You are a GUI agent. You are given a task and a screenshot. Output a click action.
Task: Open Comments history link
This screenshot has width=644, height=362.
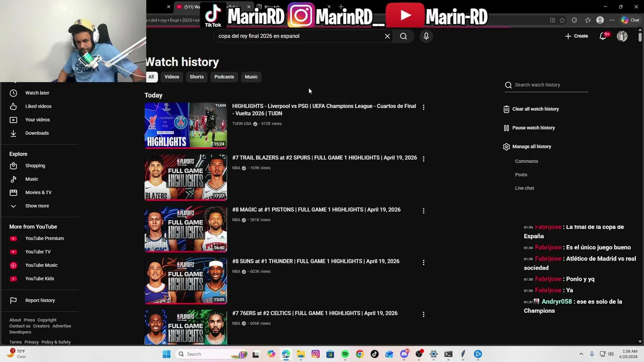[x=526, y=161]
